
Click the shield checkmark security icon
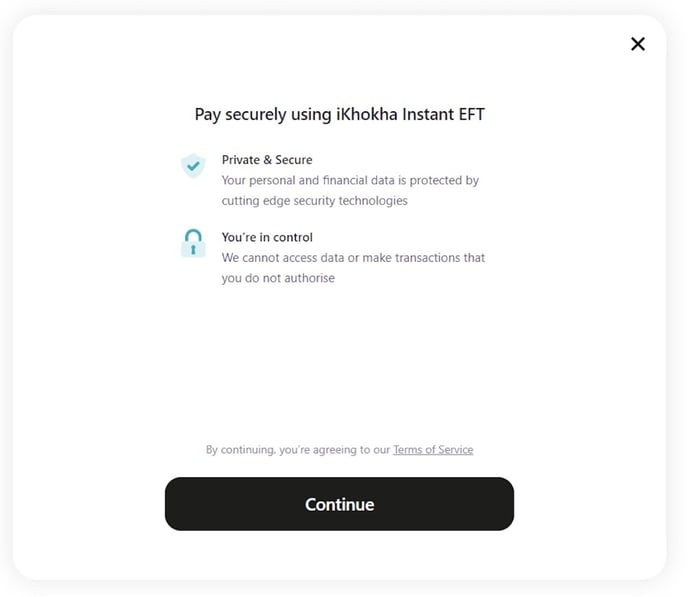(x=193, y=166)
